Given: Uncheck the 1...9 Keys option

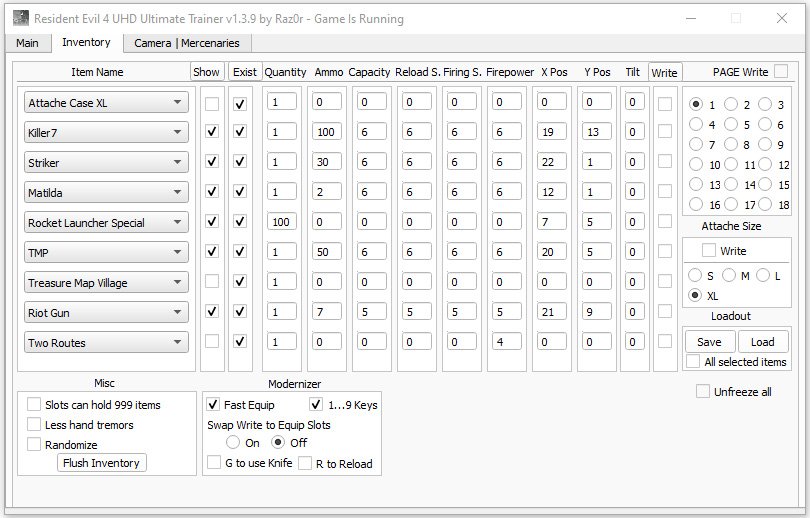Looking at the screenshot, I should (316, 404).
